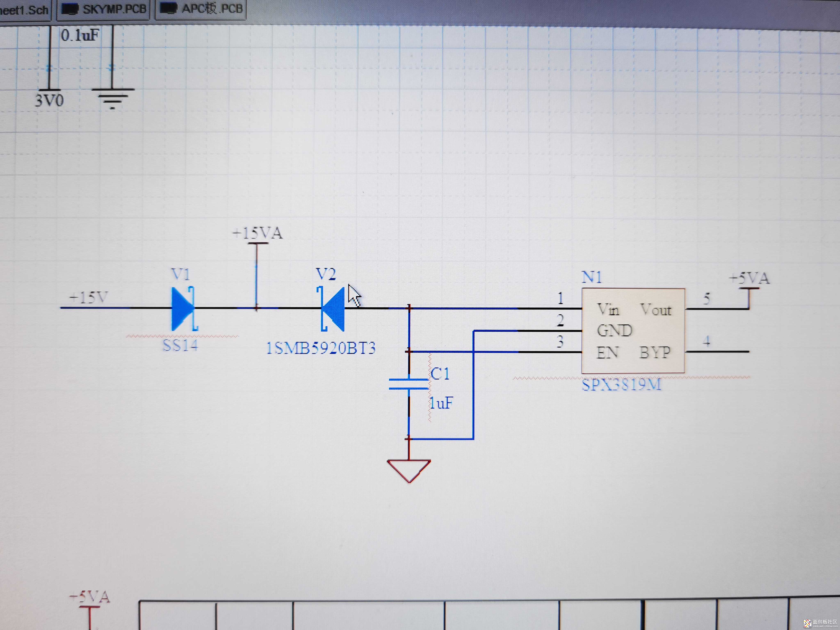Screen dimensions: 840x630
Task: Select the V1 designator label
Action: [x=180, y=274]
